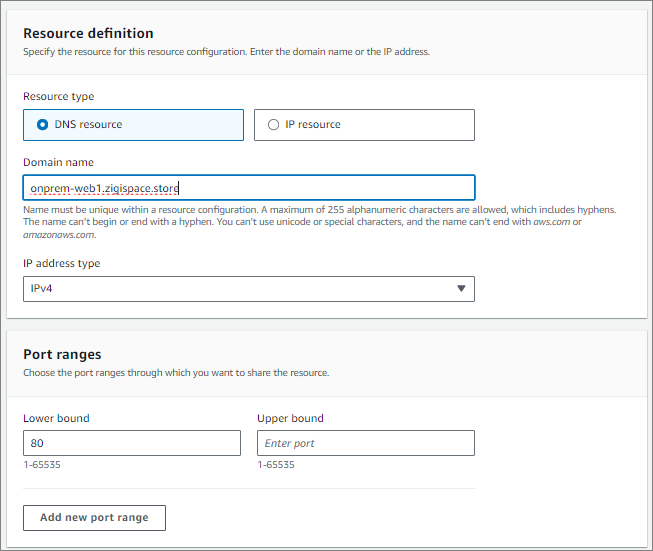653x551 pixels.
Task: Click the 1-65535 hint under Lower bound
Action: [42, 465]
